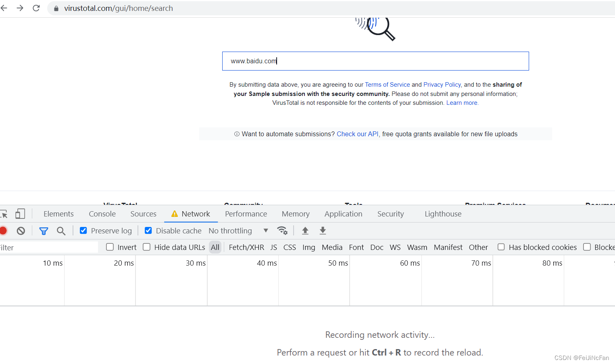
Task: Open the Check our API link
Action: point(357,134)
